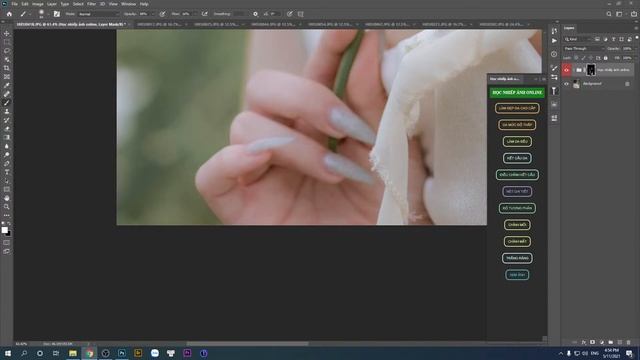Open the Layers panel tab
The width and height of the screenshot is (640, 360).
(569, 28)
